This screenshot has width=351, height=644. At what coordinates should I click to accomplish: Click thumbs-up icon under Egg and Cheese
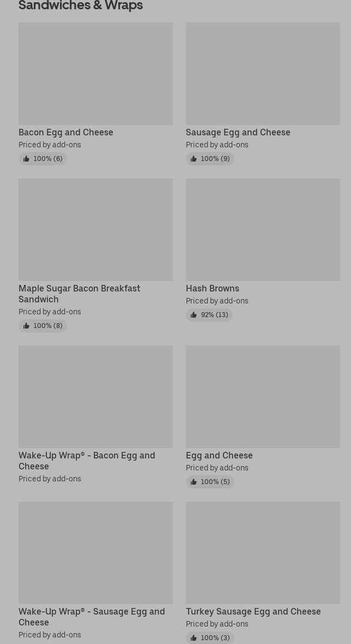click(x=193, y=482)
